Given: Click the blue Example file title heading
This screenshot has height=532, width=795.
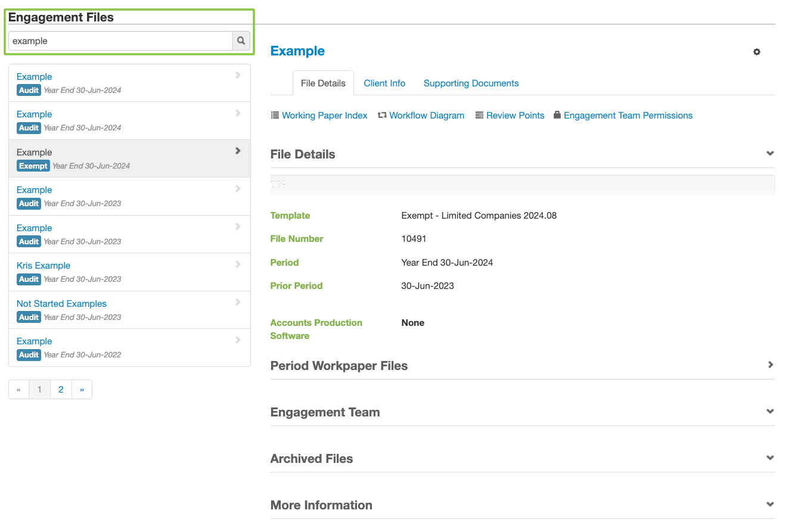Looking at the screenshot, I should click(297, 51).
